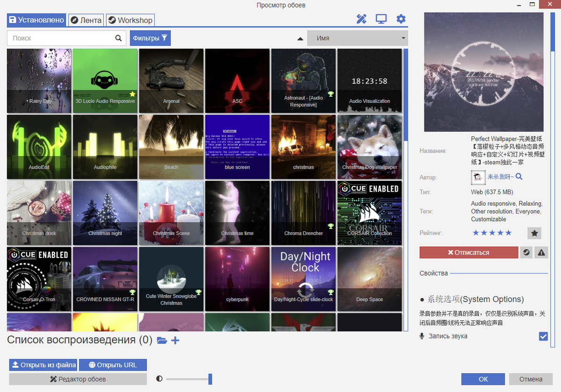This screenshot has height=392, width=561.
Task: Adjust the brightness slider handle
Action: coord(210,378)
